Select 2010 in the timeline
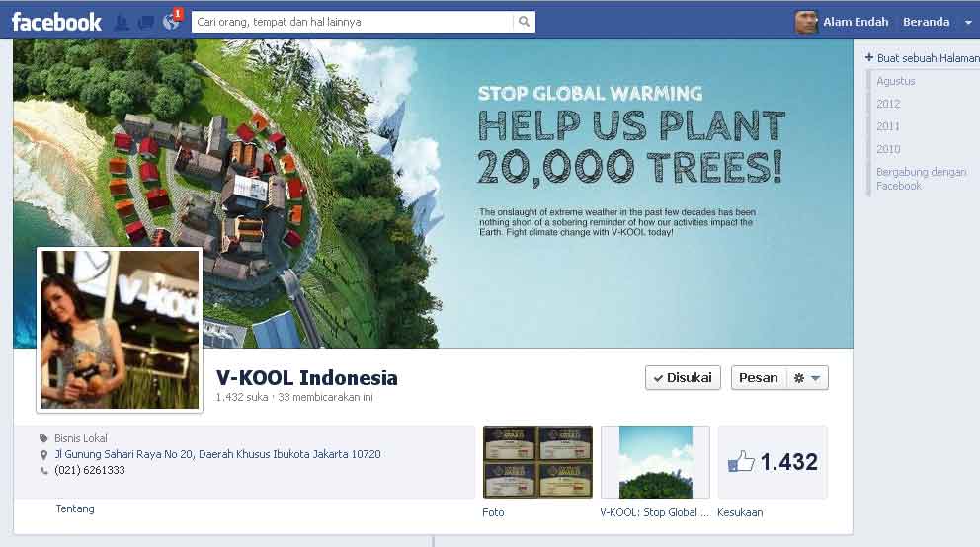 click(888, 149)
